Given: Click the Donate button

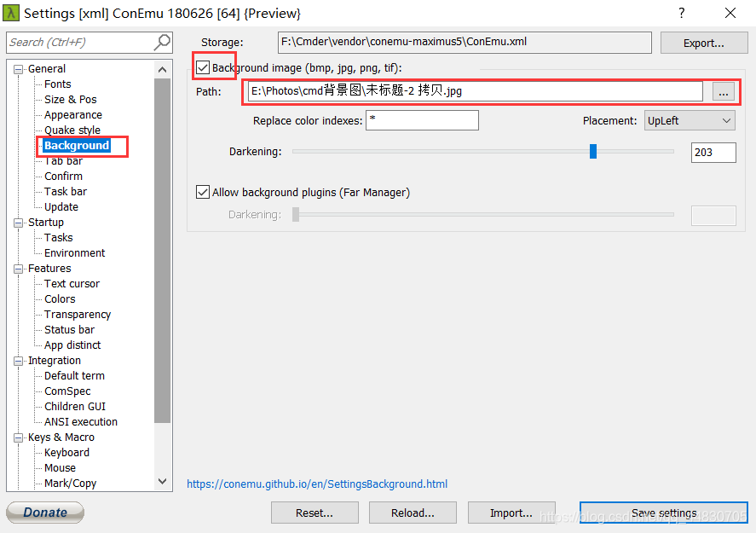Looking at the screenshot, I should [x=45, y=513].
